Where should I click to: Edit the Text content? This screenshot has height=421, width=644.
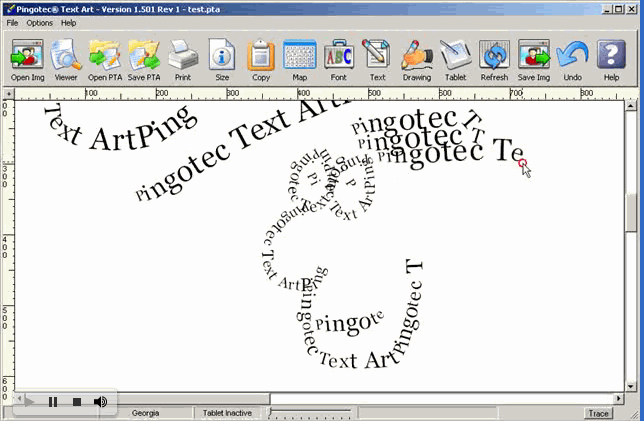(377, 60)
